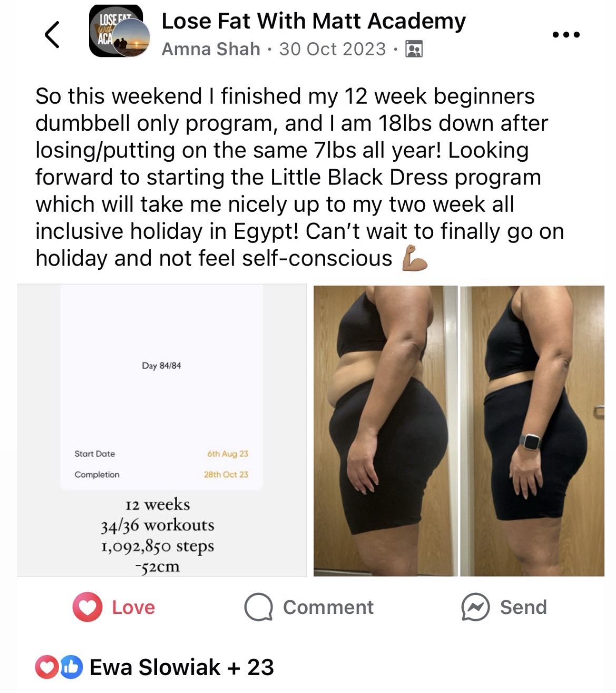The width and height of the screenshot is (616, 693).
Task: Tap the post text about dumbbell program
Action: click(299, 177)
